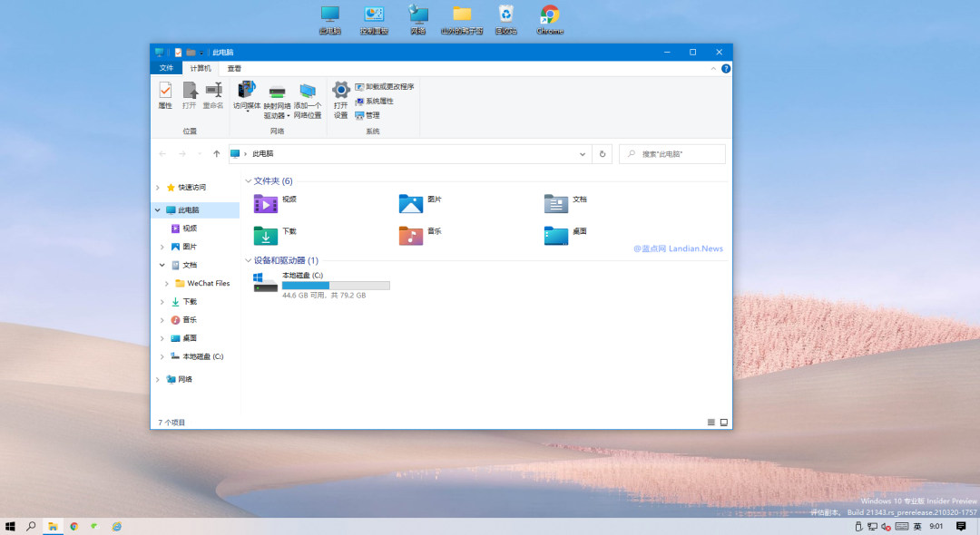Click inside the 搜索"此电脑" search box
Screen dimensions: 980x535
[x=671, y=154]
